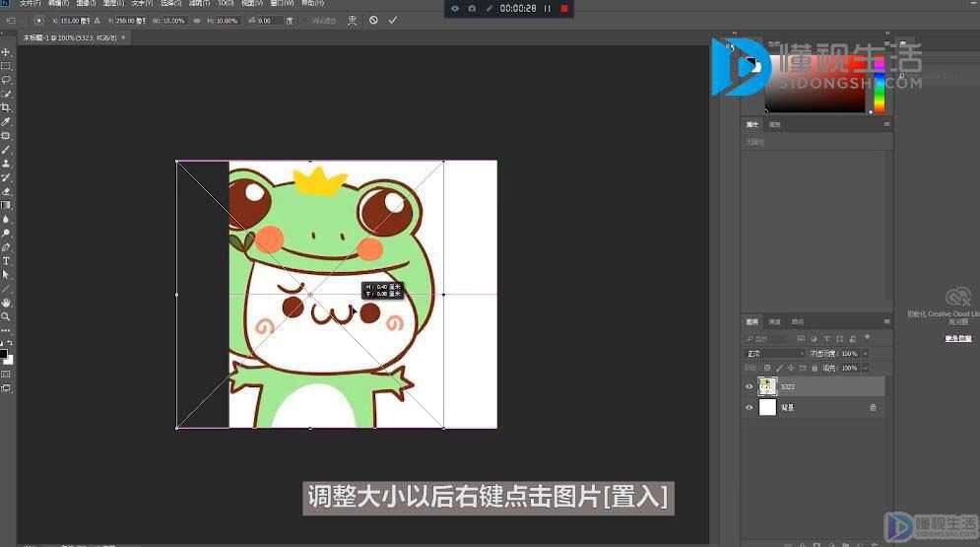
Task: Toggle the maintain aspect ratio link
Action: (x=196, y=21)
